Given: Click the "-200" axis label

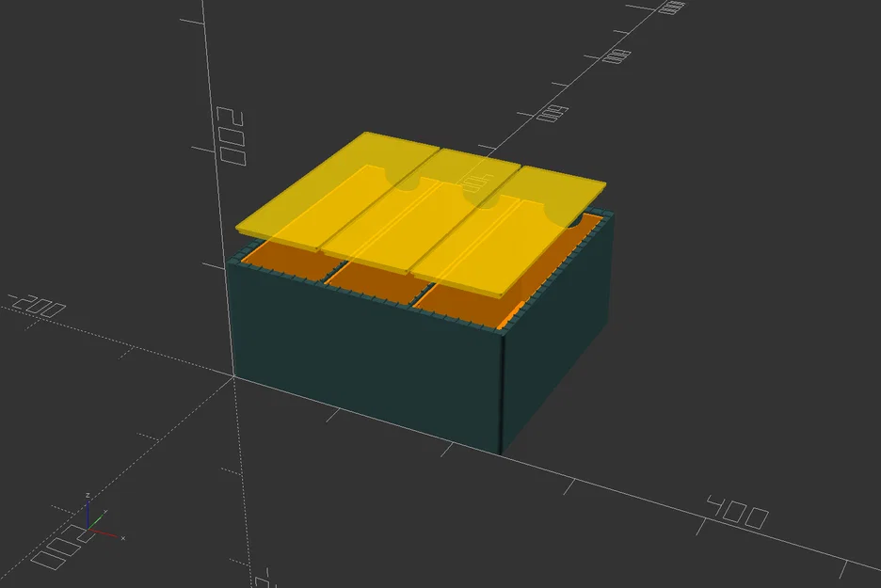Looking at the screenshot, I should coord(37,306).
